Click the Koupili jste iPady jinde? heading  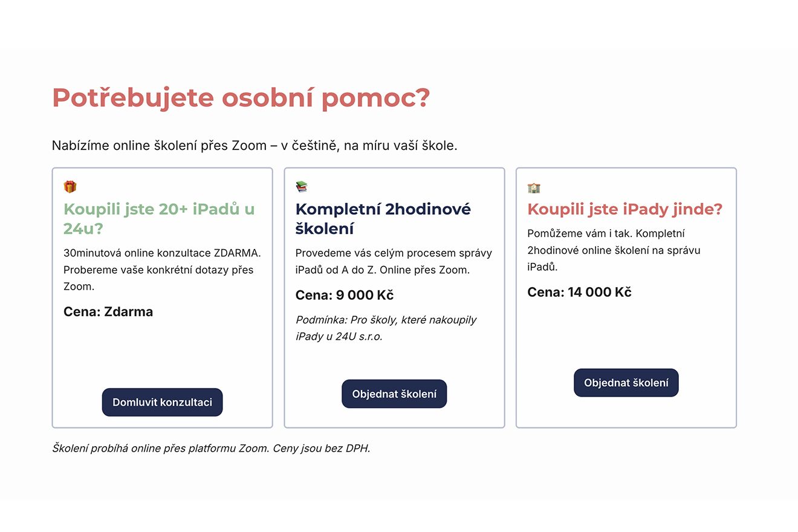click(x=624, y=209)
